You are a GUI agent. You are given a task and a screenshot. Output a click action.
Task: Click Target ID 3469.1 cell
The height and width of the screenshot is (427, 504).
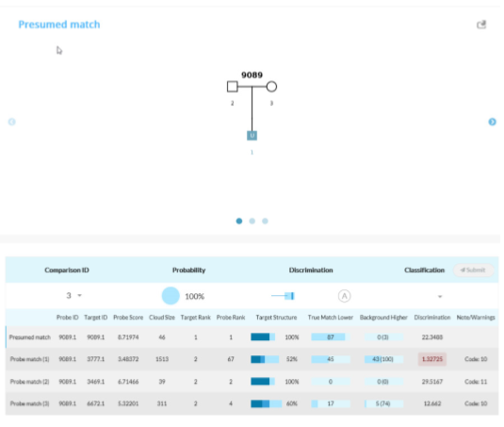(x=96, y=382)
